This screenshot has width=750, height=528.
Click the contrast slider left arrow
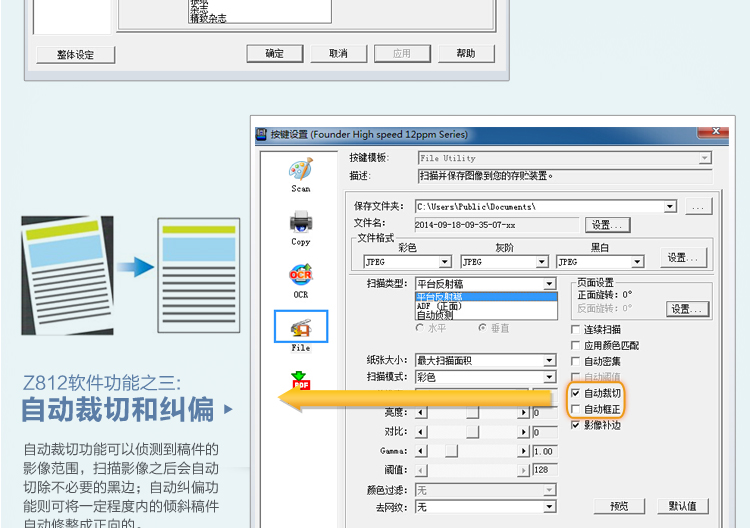pos(420,432)
